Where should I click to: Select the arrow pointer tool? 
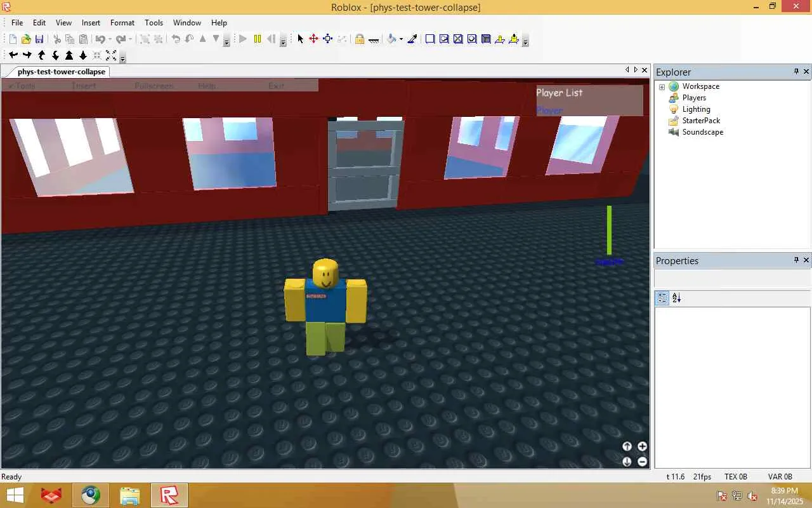[x=301, y=39]
